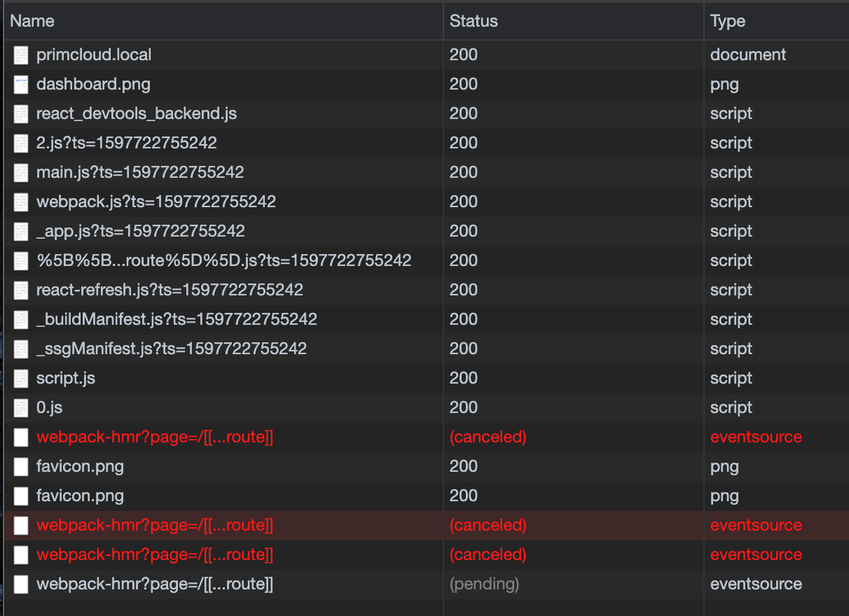Screen dimensions: 849x616
Task: Sort requests by the Status column header
Action: point(474,21)
